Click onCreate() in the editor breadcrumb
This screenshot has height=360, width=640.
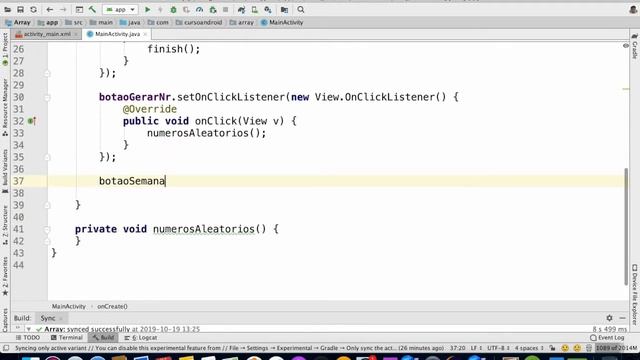(112, 307)
